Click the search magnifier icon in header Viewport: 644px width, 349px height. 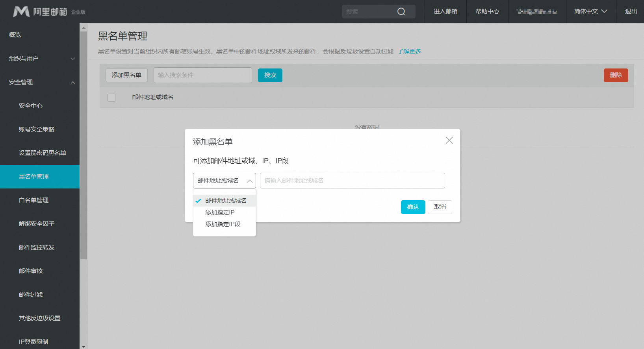pyautogui.click(x=401, y=11)
